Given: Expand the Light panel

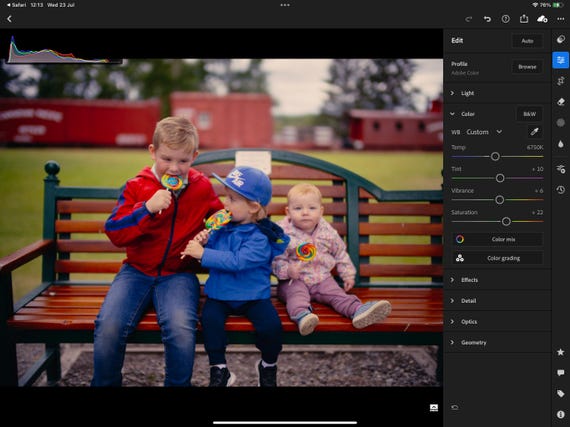Looking at the screenshot, I should (x=497, y=93).
